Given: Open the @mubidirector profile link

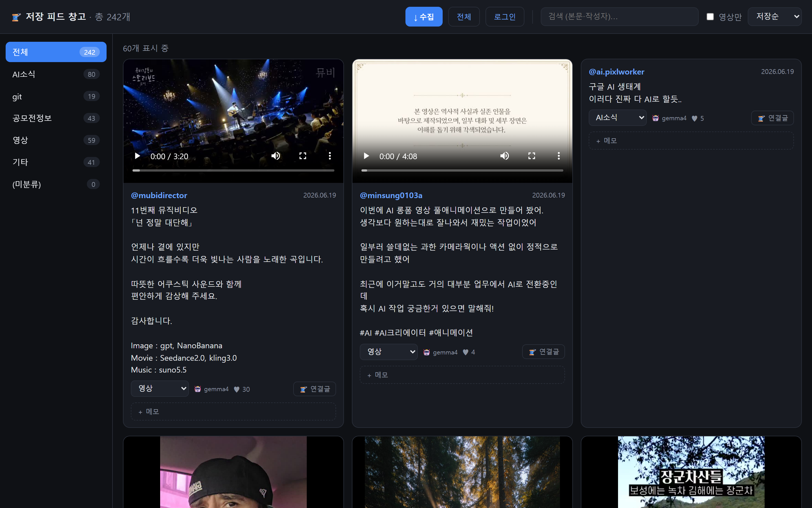Looking at the screenshot, I should coord(159,195).
